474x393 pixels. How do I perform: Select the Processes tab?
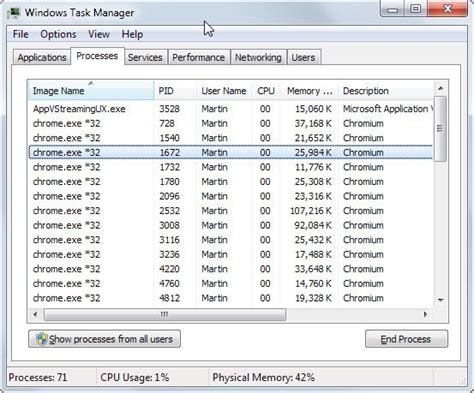coord(97,56)
